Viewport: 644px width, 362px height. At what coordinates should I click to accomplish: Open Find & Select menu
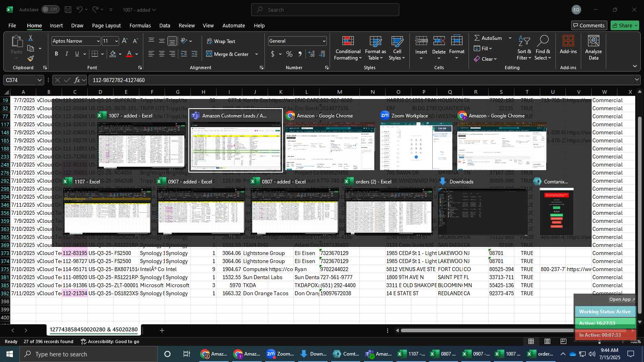click(543, 48)
